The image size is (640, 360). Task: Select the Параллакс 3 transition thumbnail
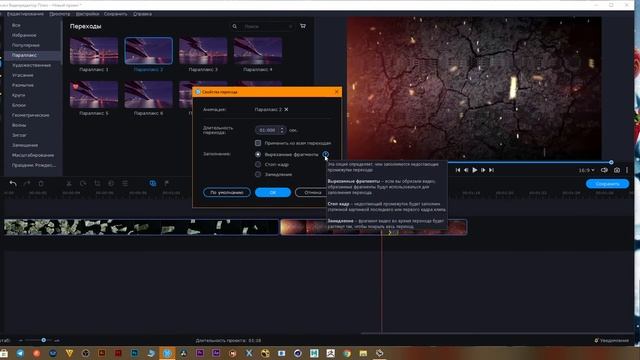[x=203, y=51]
